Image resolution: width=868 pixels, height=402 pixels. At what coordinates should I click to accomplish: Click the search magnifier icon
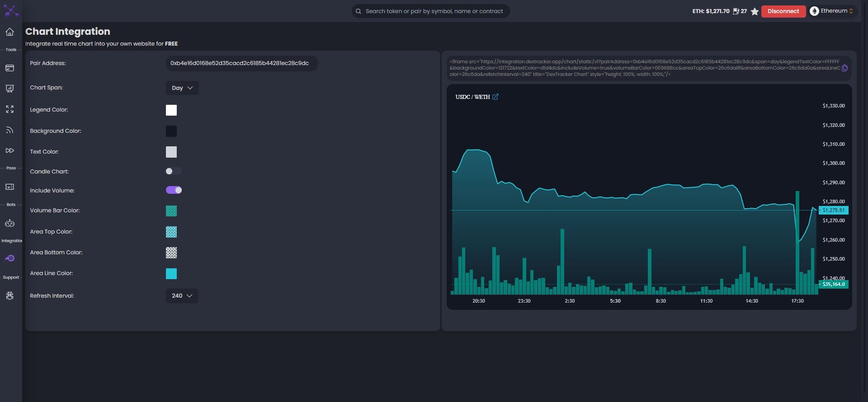tap(359, 11)
